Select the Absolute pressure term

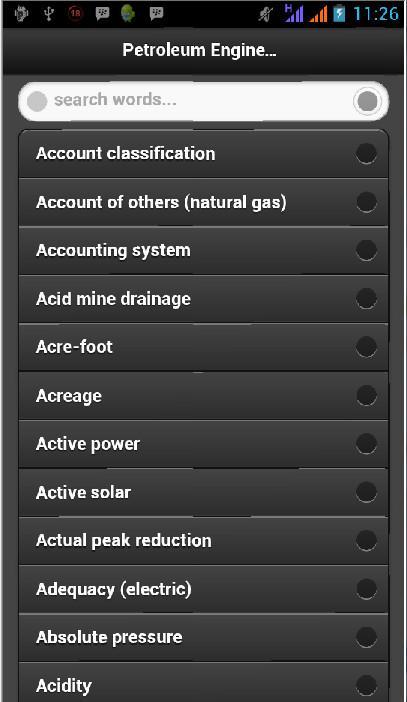203,637
